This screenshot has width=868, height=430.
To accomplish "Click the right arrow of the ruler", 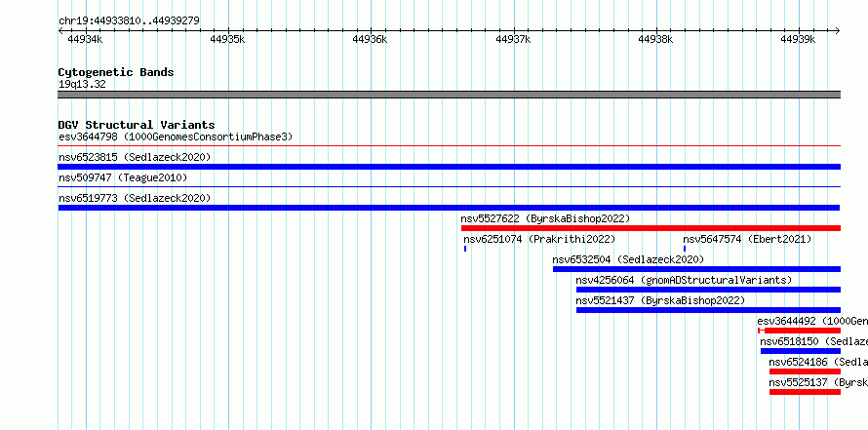I will click(x=838, y=31).
